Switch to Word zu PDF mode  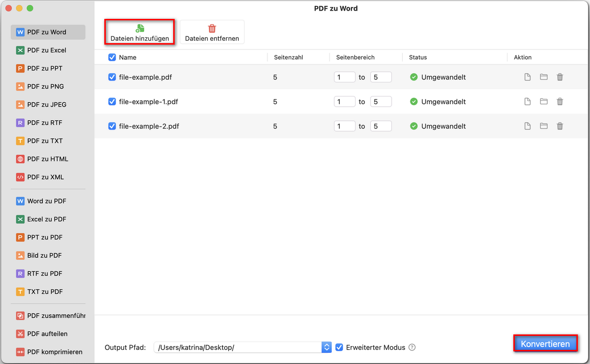[x=46, y=201]
